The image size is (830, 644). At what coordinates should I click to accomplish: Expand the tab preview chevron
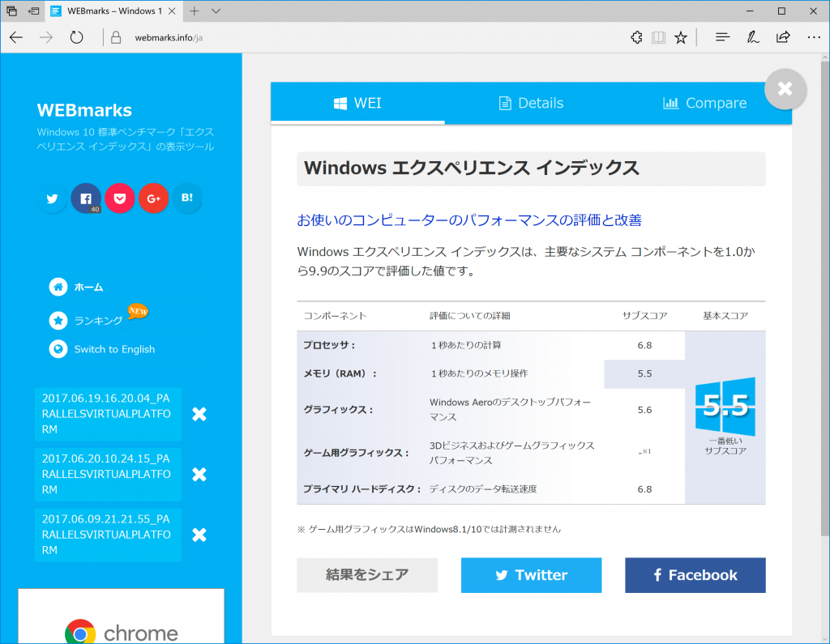pos(216,11)
